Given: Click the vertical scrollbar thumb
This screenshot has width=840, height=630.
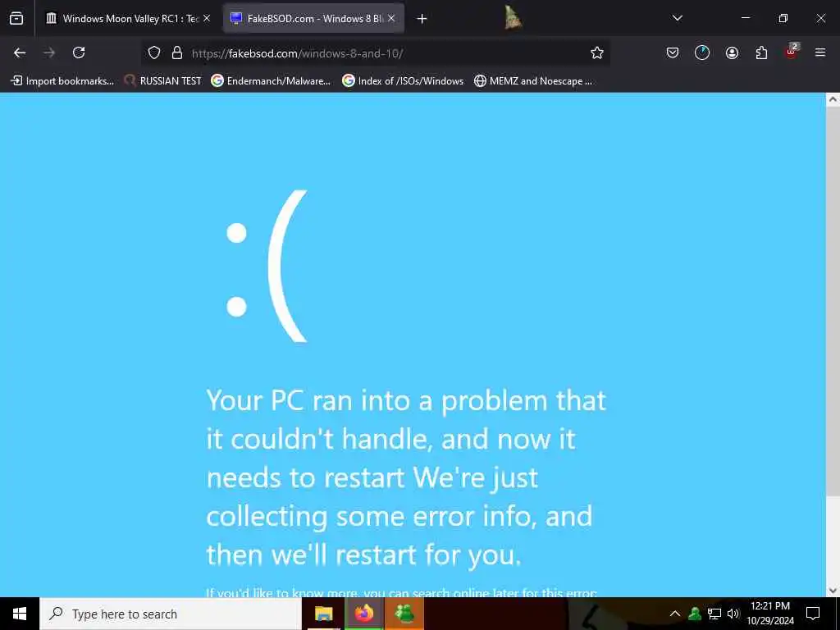Looking at the screenshot, I should click(x=833, y=302).
